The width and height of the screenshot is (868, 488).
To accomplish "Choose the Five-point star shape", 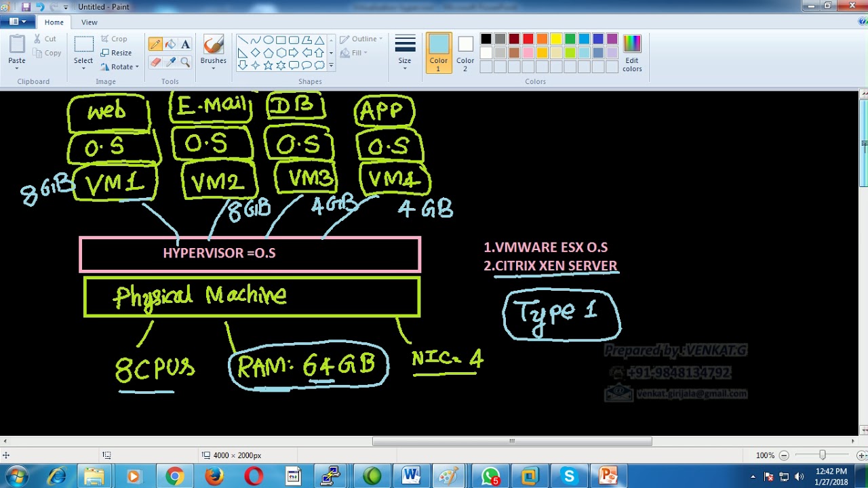I will click(268, 66).
